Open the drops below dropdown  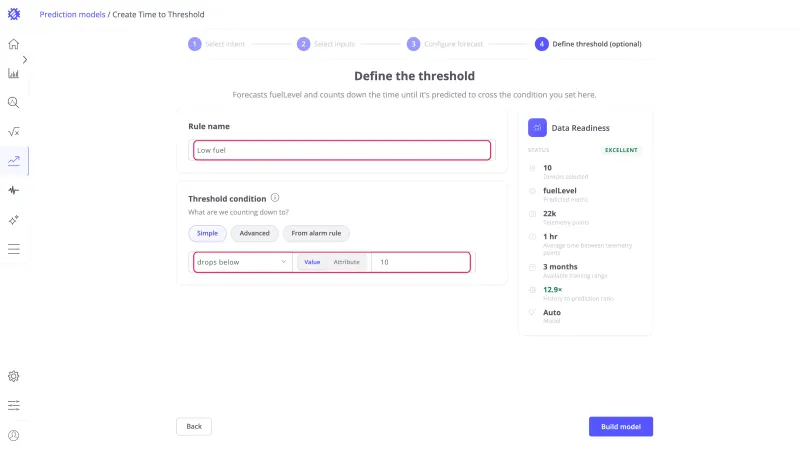pos(242,262)
